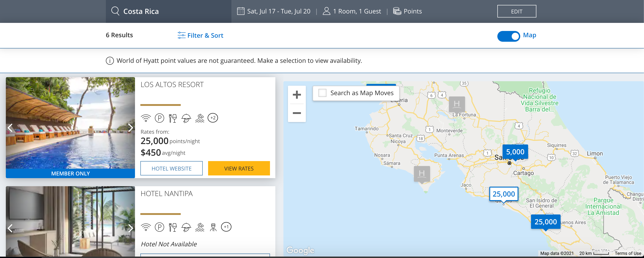644x258 pixels.
Task: Click the 1 Room, 1 Guest selector
Action: click(x=357, y=11)
